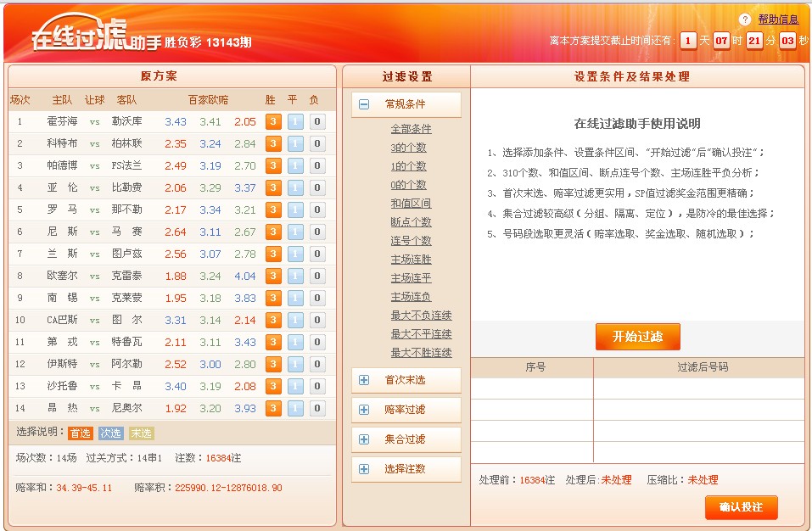Select the 全部条件 filter option
The width and height of the screenshot is (812, 531).
(411, 129)
